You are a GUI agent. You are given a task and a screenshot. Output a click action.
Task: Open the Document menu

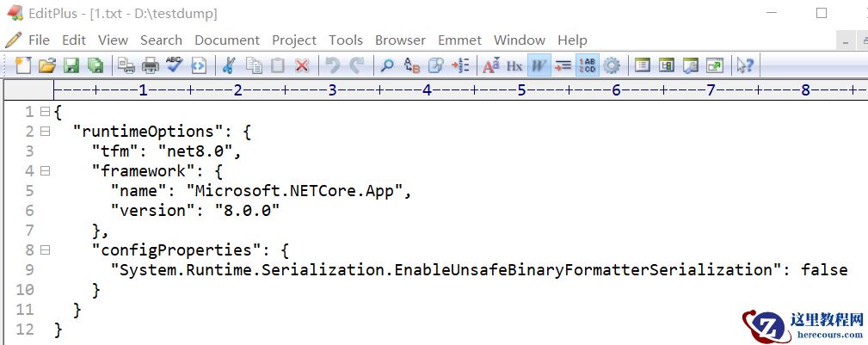(x=227, y=40)
